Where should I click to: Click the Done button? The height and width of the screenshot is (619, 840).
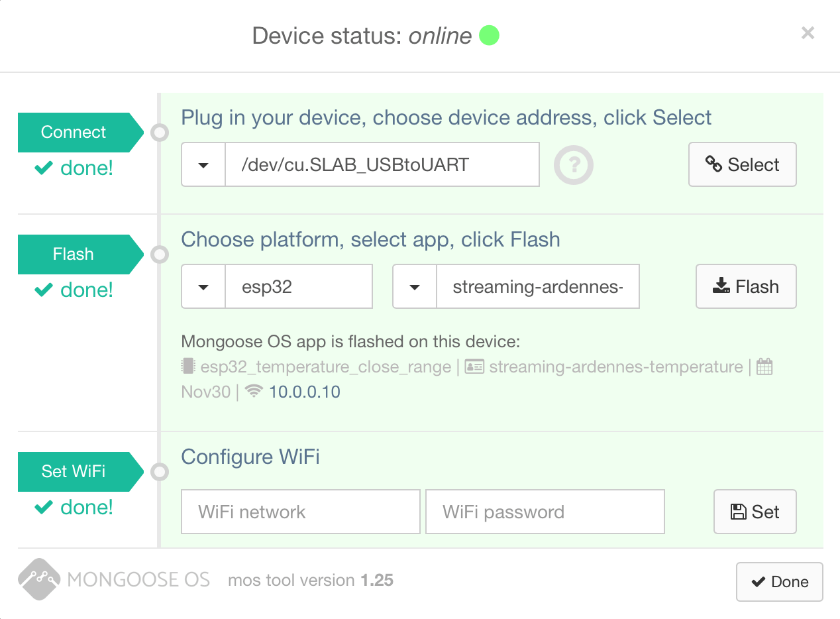779,582
